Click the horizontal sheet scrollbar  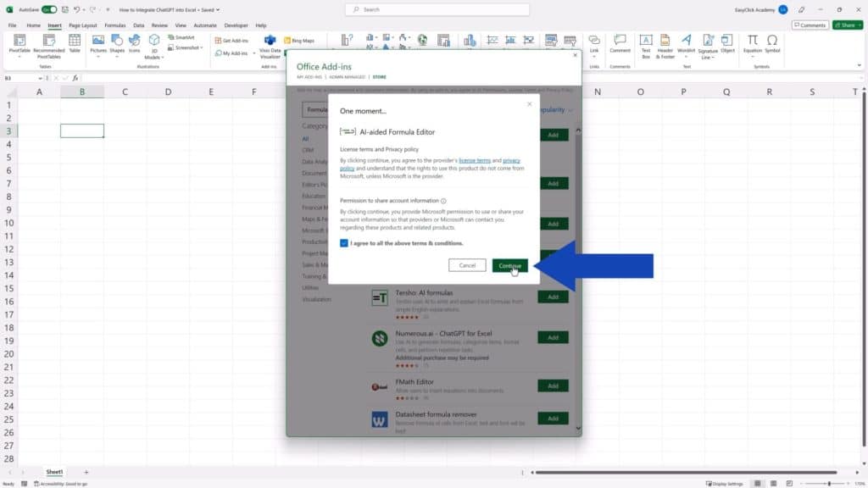pos(686,473)
